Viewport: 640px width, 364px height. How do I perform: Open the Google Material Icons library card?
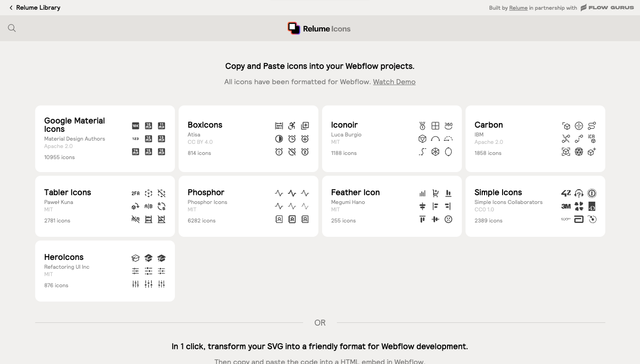coord(105,139)
